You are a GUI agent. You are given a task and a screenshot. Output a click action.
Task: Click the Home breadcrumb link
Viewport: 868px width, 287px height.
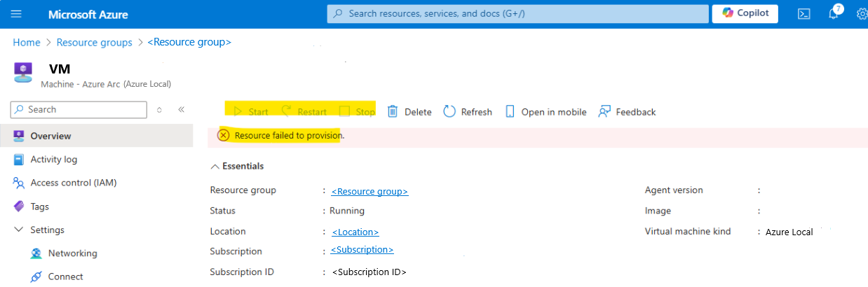coord(27,42)
